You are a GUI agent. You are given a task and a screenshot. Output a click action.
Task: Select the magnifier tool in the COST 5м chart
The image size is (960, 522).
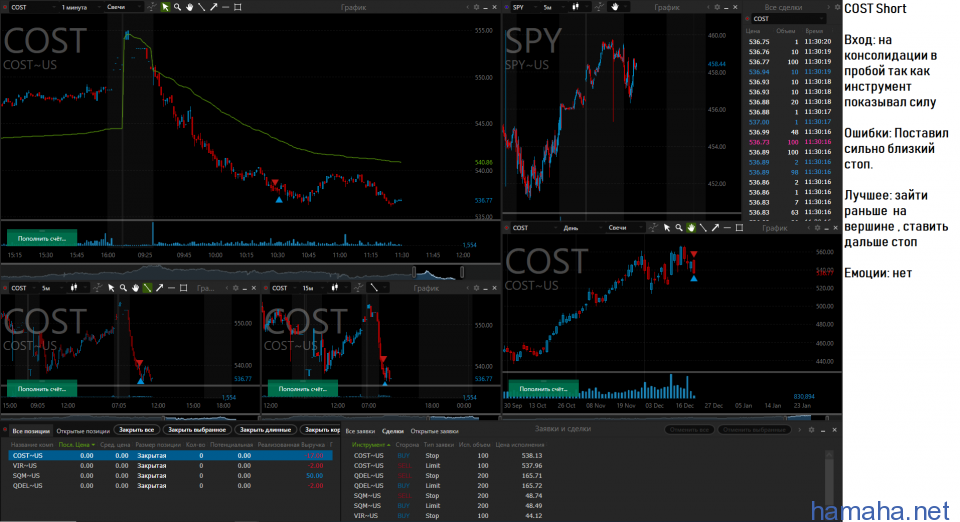(x=123, y=288)
